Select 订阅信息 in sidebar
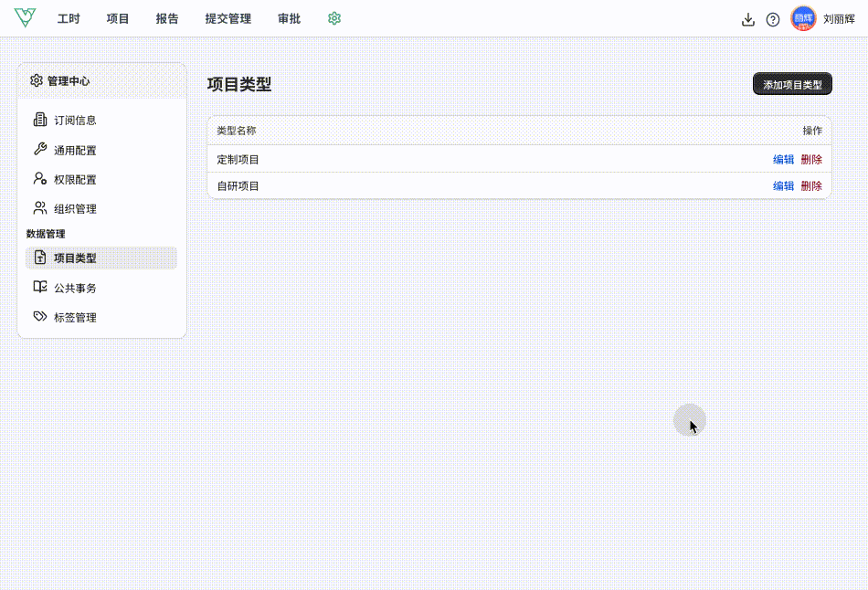 click(x=101, y=121)
